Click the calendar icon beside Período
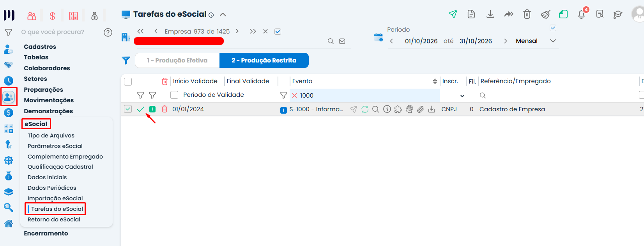Viewport: 644px width, 246px height. pos(379,37)
